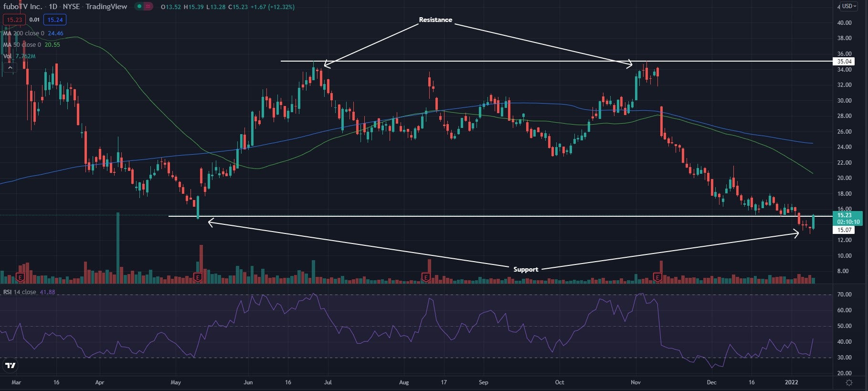The width and height of the screenshot is (868, 391).
Task: Click the green current price label 15.23
Action: [x=847, y=218]
